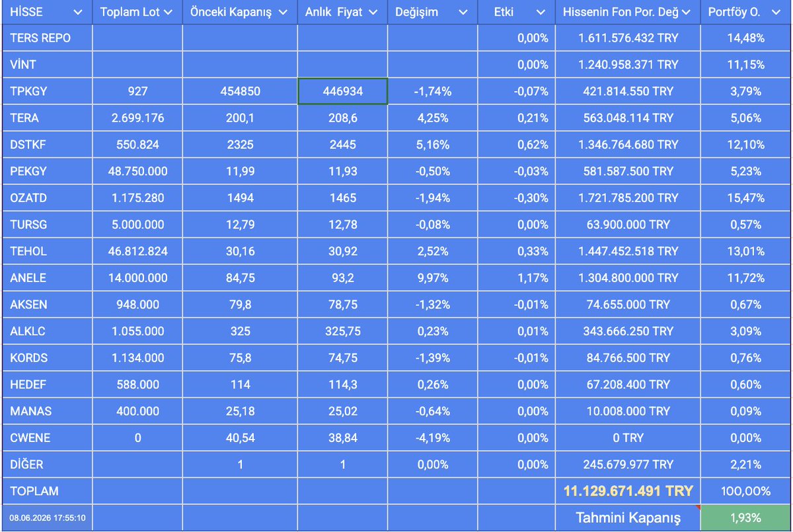The image size is (793, 532).
Task: Expand the Hissenin Fon Por. Değ dropdown
Action: [x=686, y=13]
